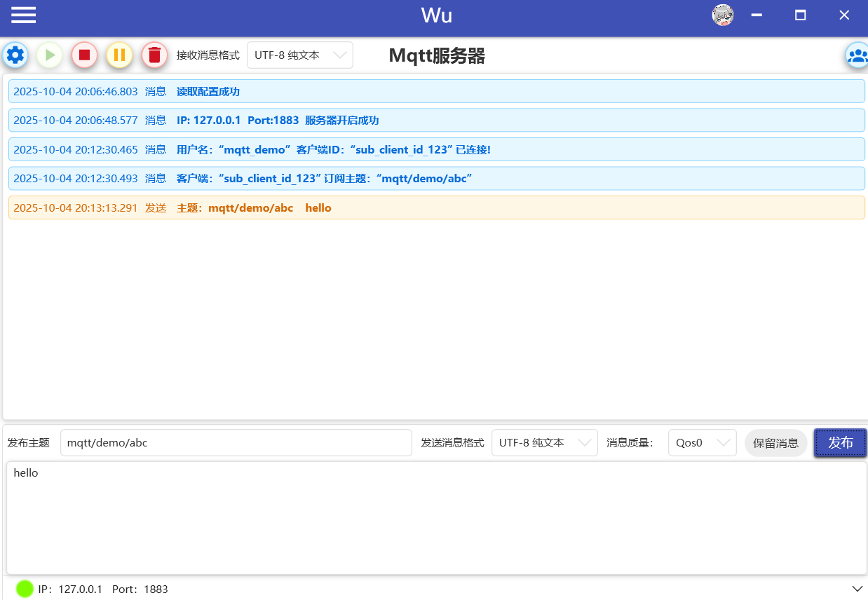The width and height of the screenshot is (868, 600).
Task: Clear the message log via the trash icon
Action: tap(154, 55)
